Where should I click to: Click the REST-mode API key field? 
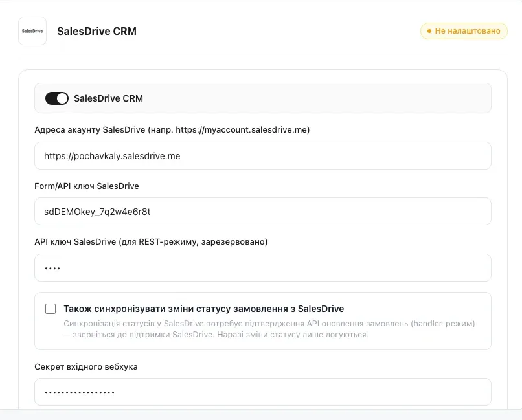pos(263,268)
